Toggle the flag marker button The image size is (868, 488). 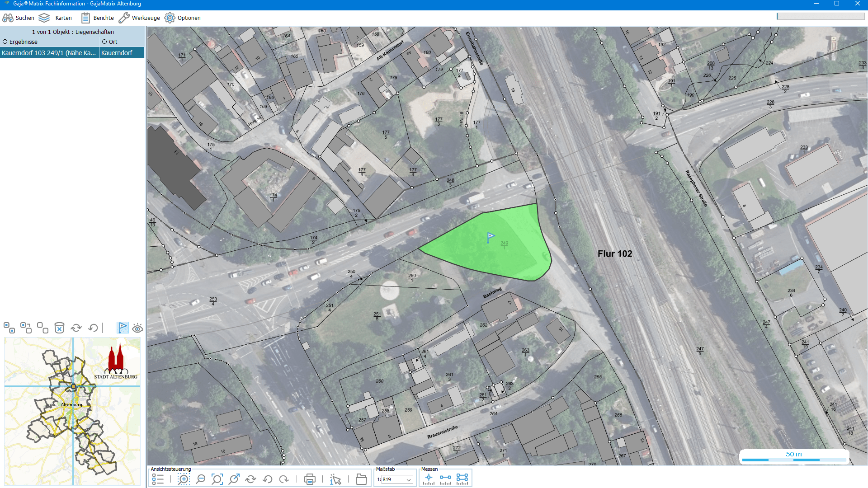pos(123,328)
